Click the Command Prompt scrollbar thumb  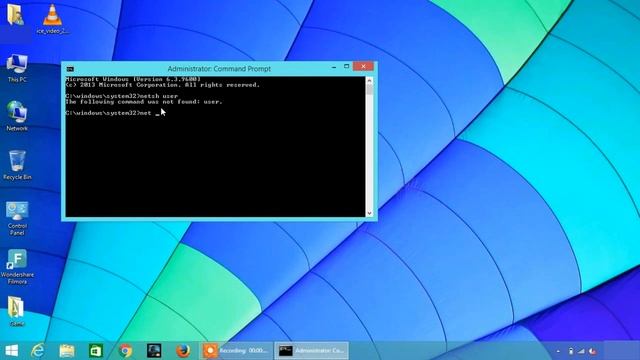tap(369, 89)
